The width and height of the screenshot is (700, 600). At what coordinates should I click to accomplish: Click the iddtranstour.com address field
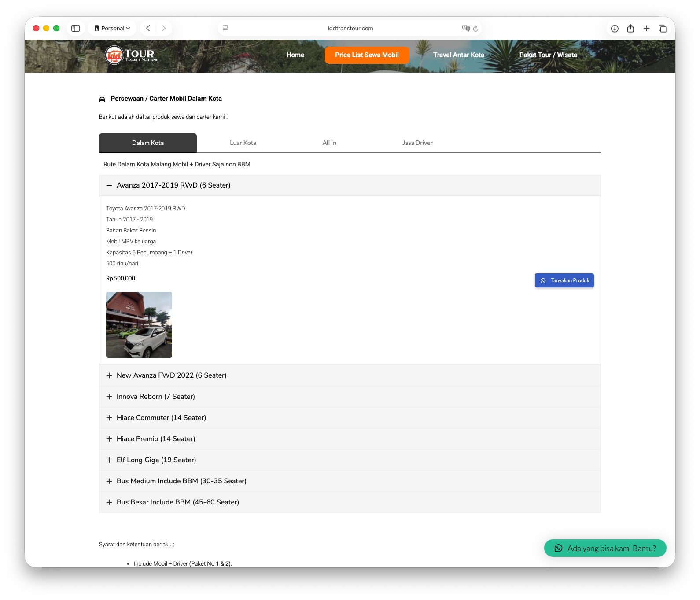tap(350, 28)
